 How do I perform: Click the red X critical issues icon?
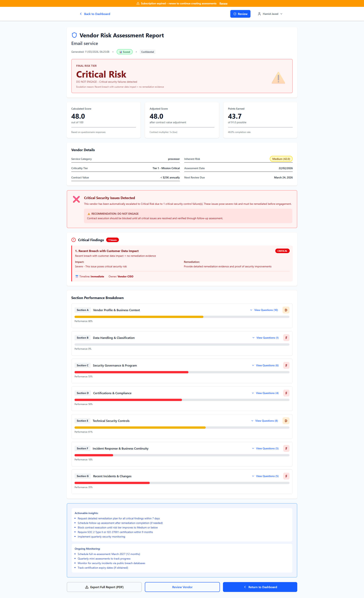[x=76, y=199]
